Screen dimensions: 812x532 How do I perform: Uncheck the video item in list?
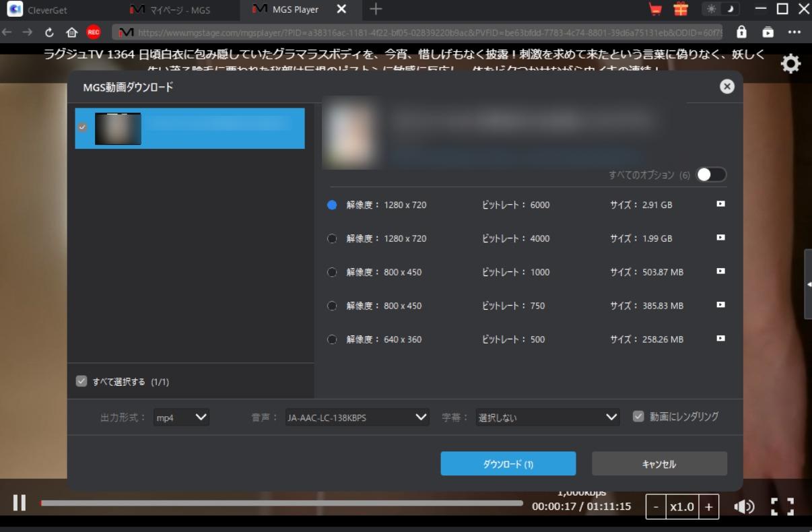(82, 127)
